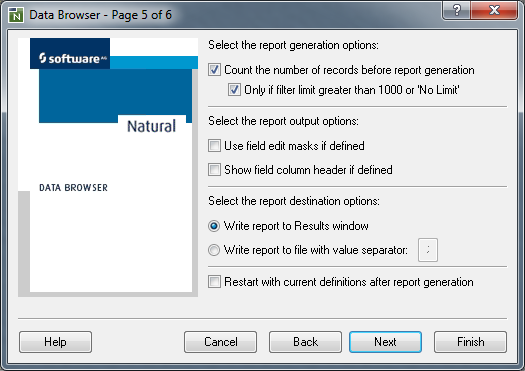525x371 pixels.
Task: Enable Use field edit masks if defined
Action: [x=214, y=146]
